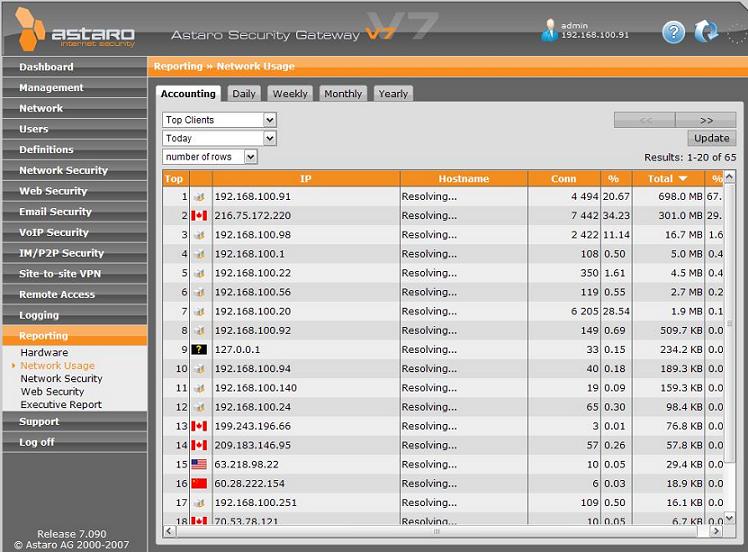The height and width of the screenshot is (552, 748).
Task: Click the local network icon for 192.168.100.20
Action: tap(200, 311)
